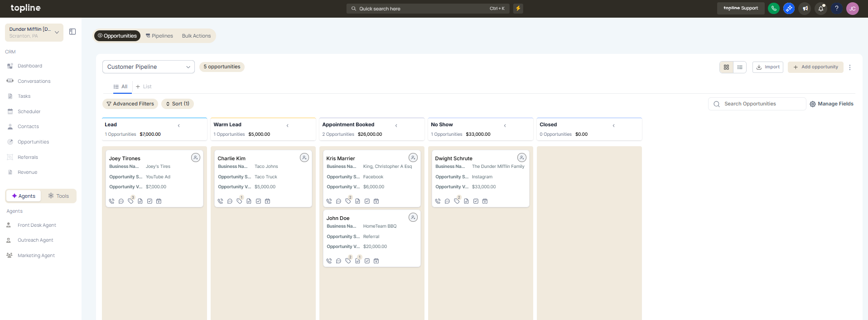Viewport: 868px width, 320px height.
Task: Open the Outreach Agent
Action: point(35,240)
